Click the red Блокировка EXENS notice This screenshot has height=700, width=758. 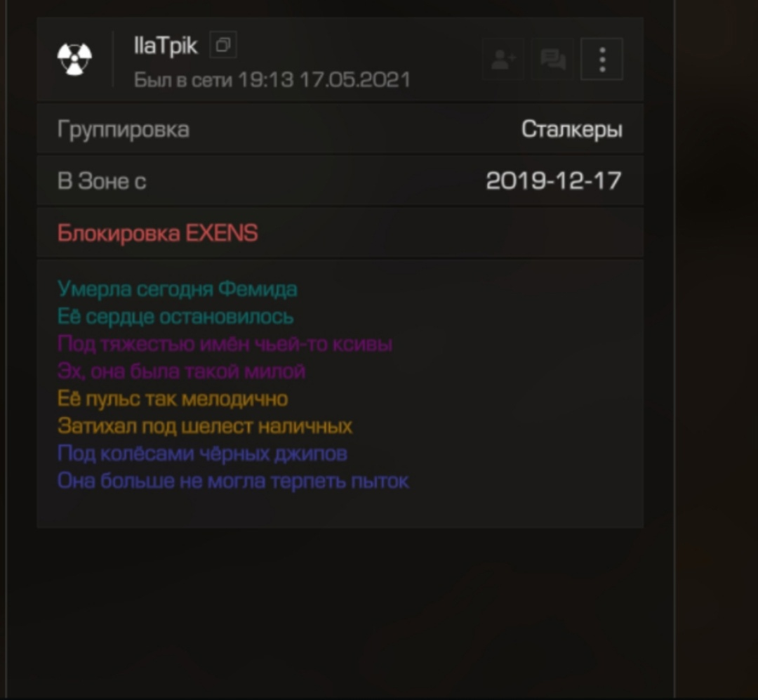pyautogui.click(x=158, y=232)
